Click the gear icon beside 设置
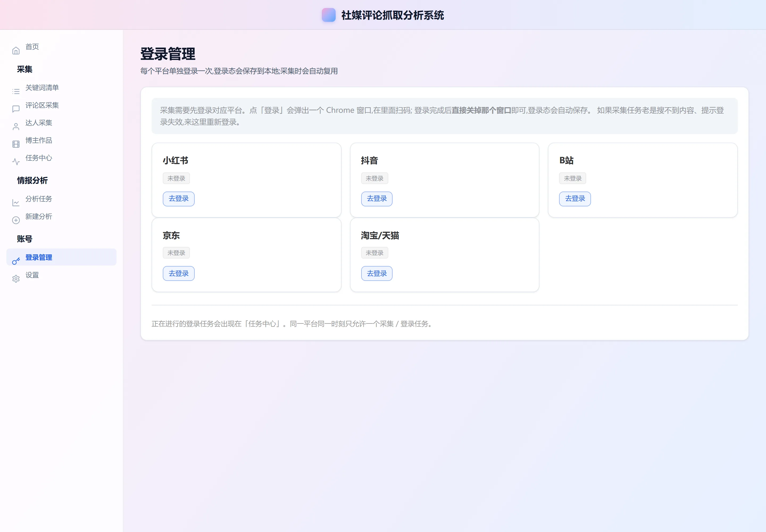 click(16, 279)
